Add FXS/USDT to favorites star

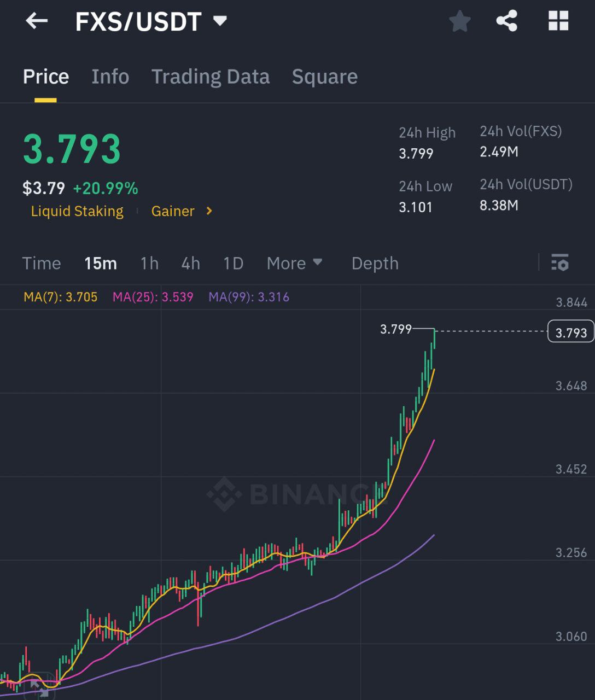[x=460, y=21]
